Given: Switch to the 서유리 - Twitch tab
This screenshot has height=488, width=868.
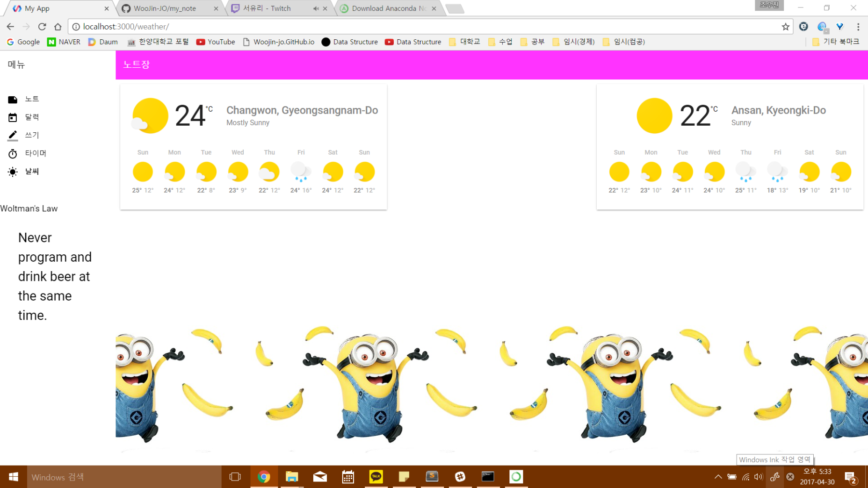Looking at the screenshot, I should click(280, 8).
